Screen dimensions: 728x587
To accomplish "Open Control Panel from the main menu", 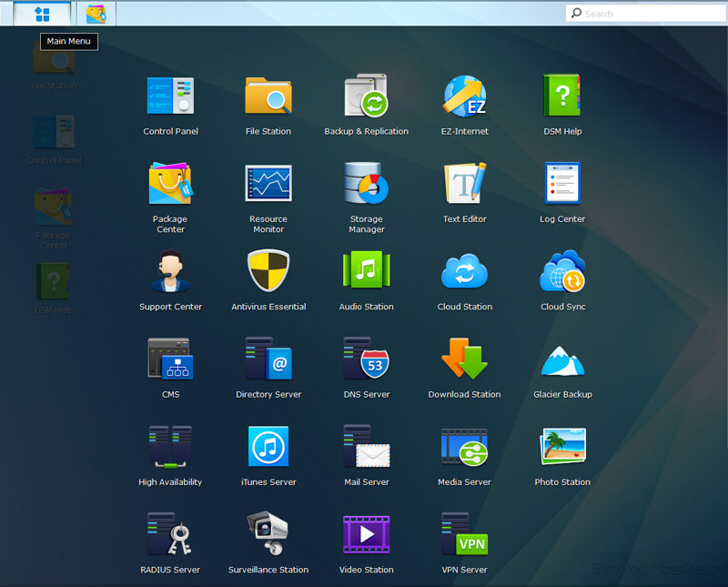I will (x=170, y=105).
